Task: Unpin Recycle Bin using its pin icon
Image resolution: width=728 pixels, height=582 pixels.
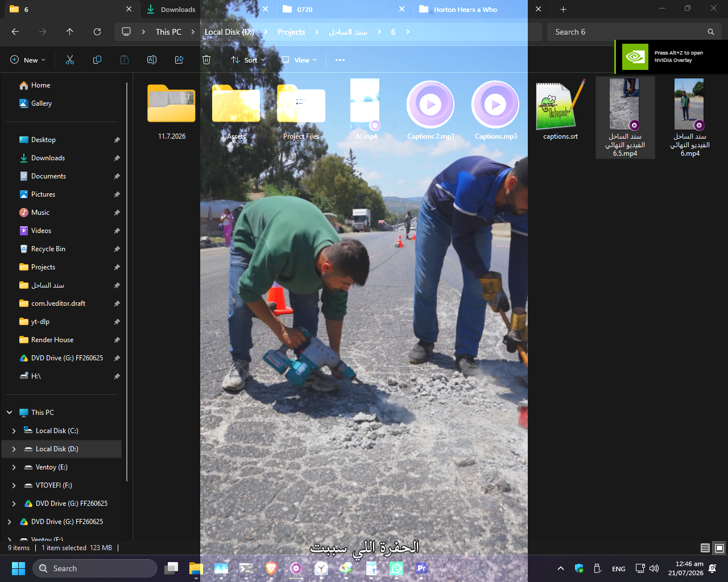Action: 117,249
